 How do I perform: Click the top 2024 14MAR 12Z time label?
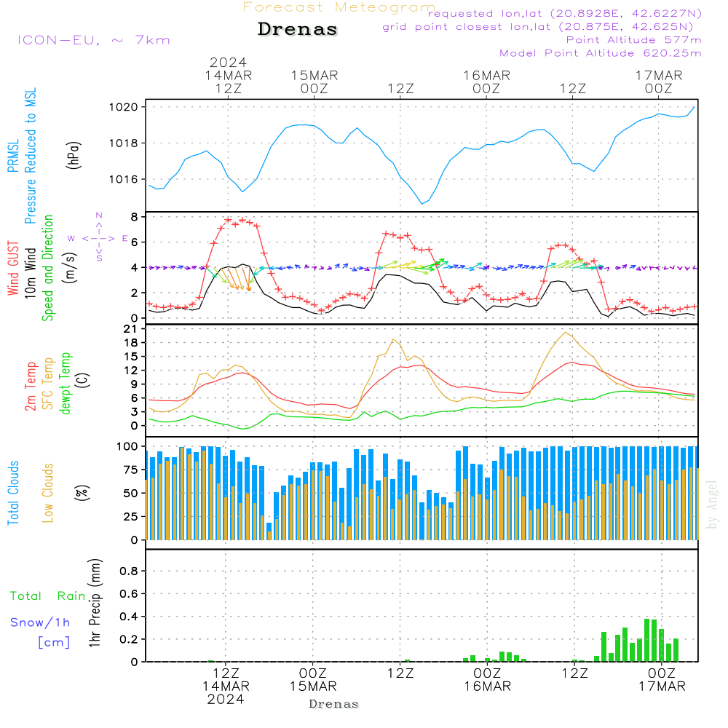tap(229, 75)
